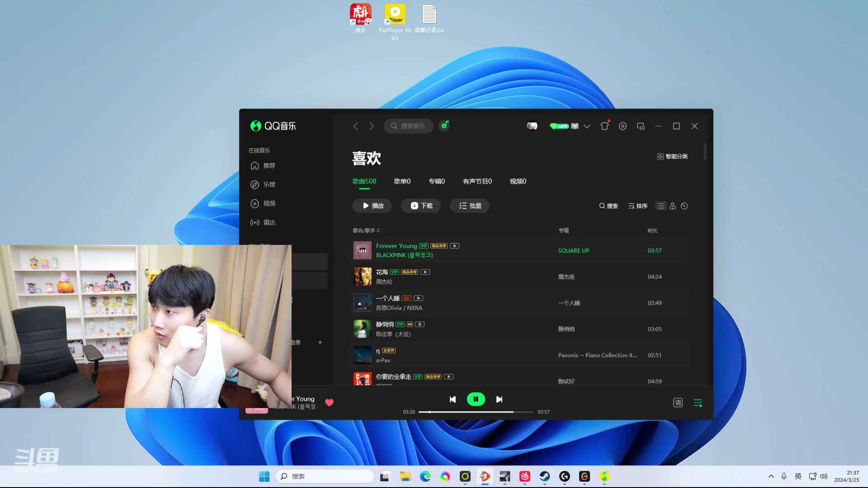This screenshot has height=488, width=868.
Task: Select the 歌曲508 tab
Action: [x=364, y=181]
